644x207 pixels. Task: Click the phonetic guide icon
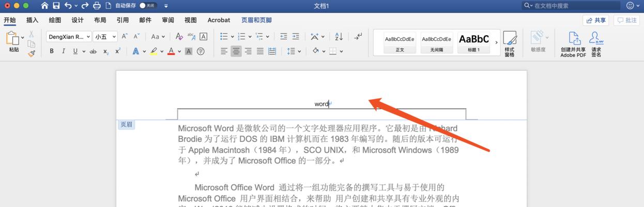pos(191,37)
